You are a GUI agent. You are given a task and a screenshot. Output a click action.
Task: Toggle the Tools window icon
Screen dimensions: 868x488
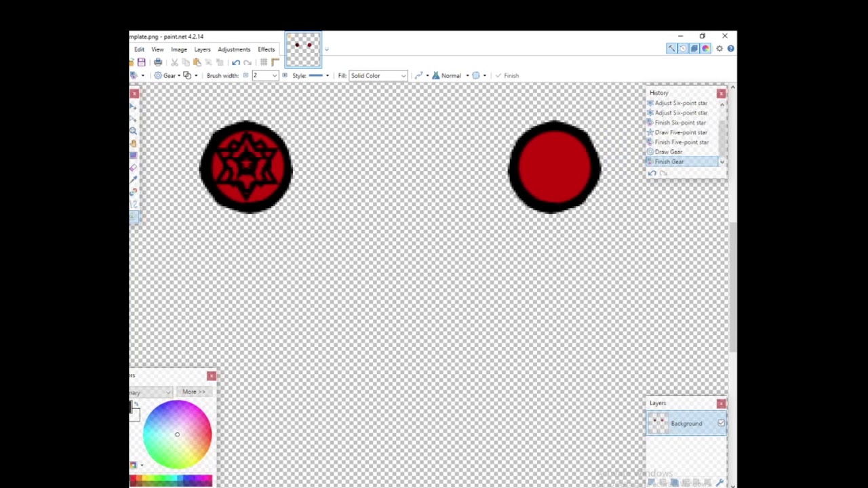[x=671, y=49]
